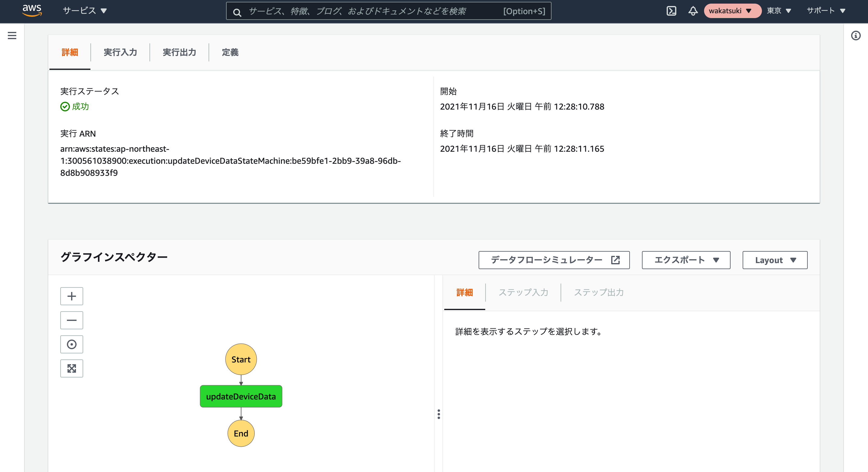Image resolution: width=868 pixels, height=472 pixels.
Task: Select the ステップ入力 tab
Action: pos(523,292)
